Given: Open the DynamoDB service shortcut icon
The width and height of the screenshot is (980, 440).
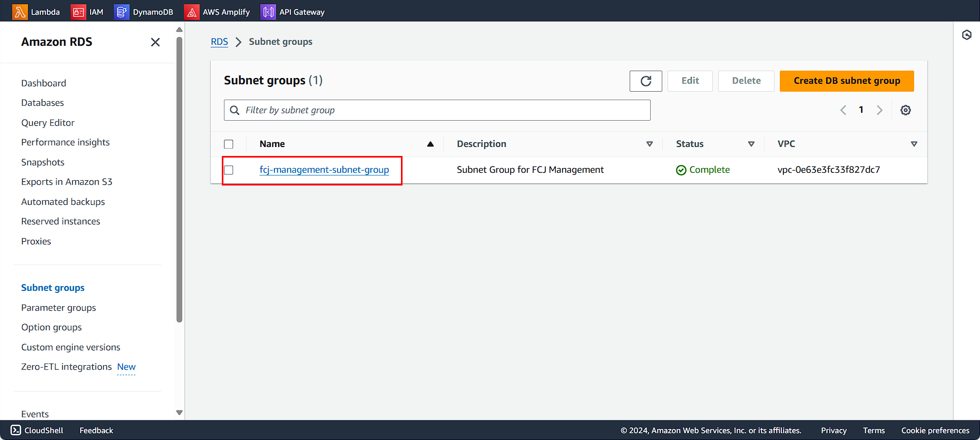Looking at the screenshot, I should click(x=122, y=12).
